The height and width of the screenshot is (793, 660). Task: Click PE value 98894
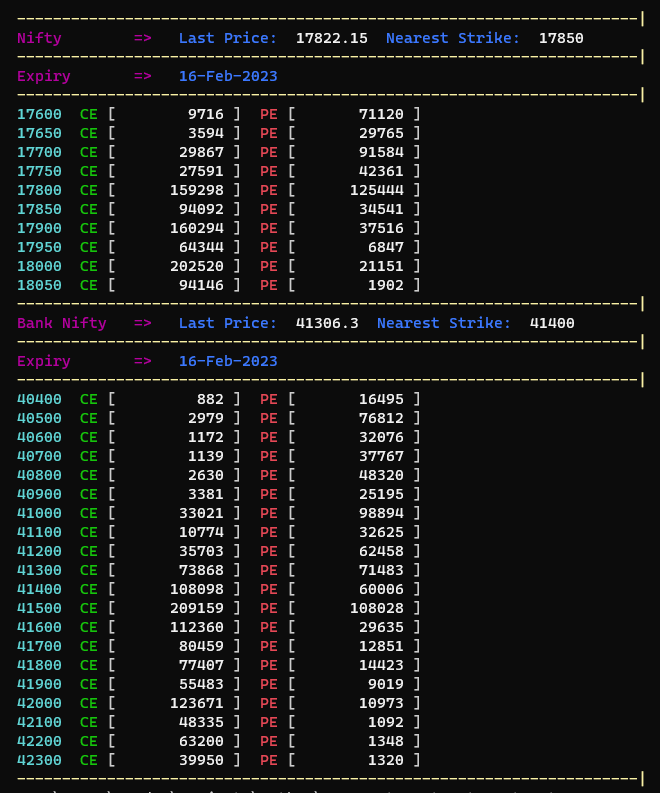(381, 513)
